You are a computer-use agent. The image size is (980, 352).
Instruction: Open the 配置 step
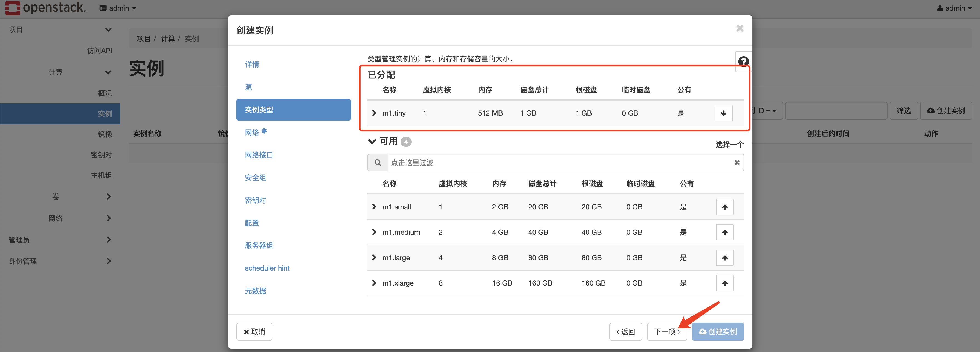(252, 223)
